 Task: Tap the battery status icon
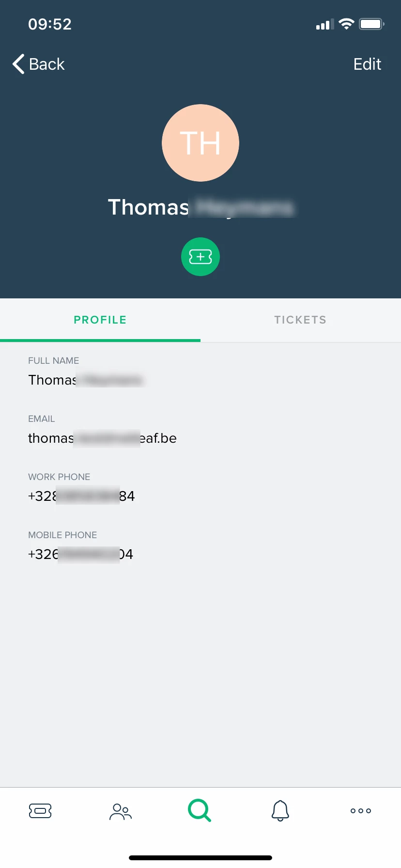[x=371, y=24]
